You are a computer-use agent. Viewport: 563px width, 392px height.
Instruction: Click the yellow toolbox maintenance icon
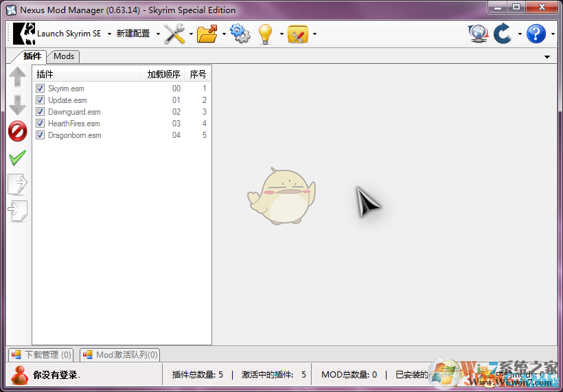pos(298,34)
